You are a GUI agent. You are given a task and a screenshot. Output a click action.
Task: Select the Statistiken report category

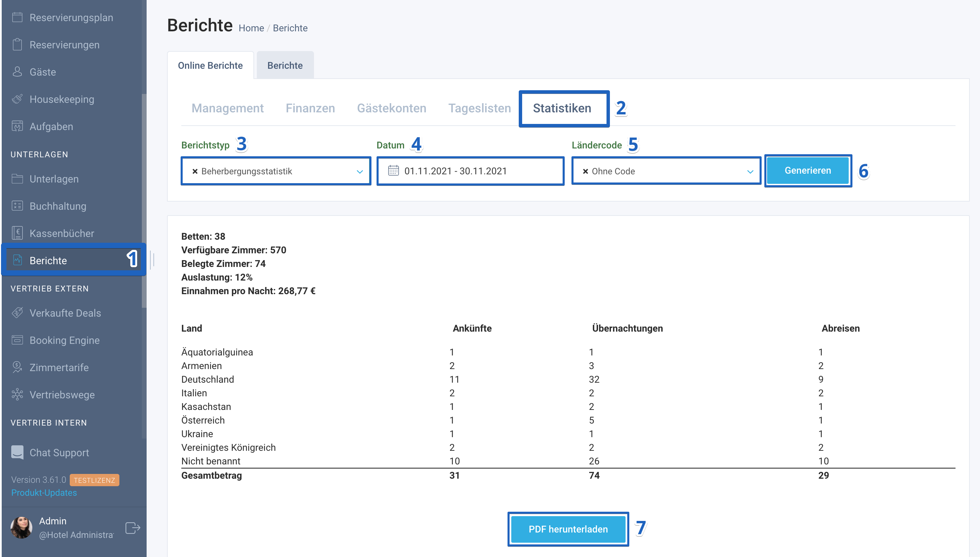(562, 108)
